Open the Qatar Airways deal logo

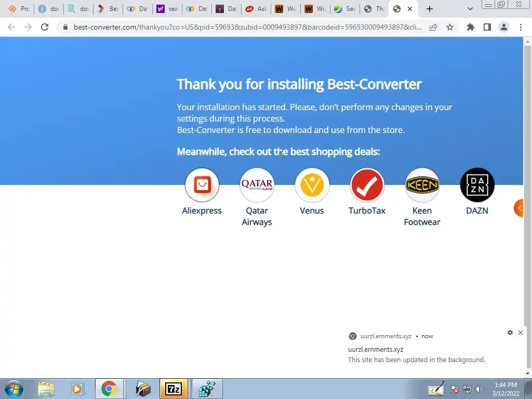pos(257,185)
